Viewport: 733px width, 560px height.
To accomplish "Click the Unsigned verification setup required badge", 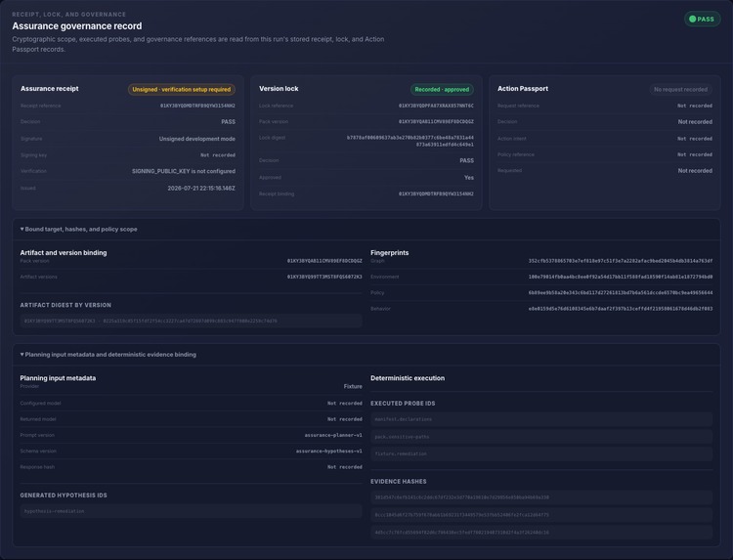I will point(182,89).
